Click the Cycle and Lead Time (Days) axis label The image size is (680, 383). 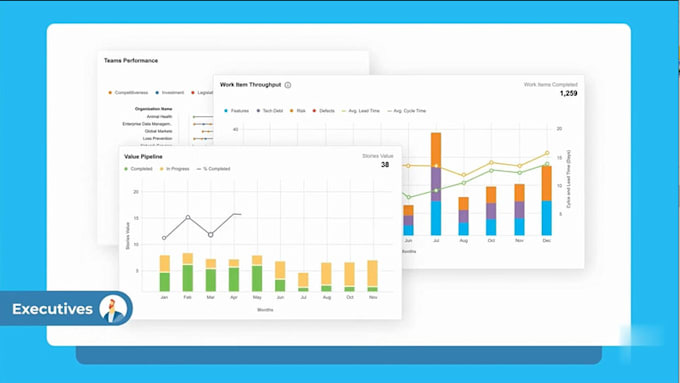pos(569,179)
